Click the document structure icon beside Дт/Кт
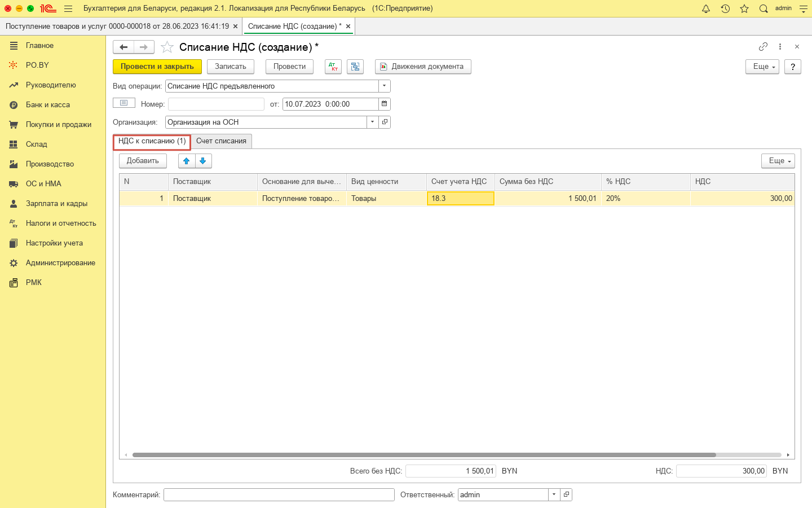This screenshot has height=508, width=812. coord(355,67)
